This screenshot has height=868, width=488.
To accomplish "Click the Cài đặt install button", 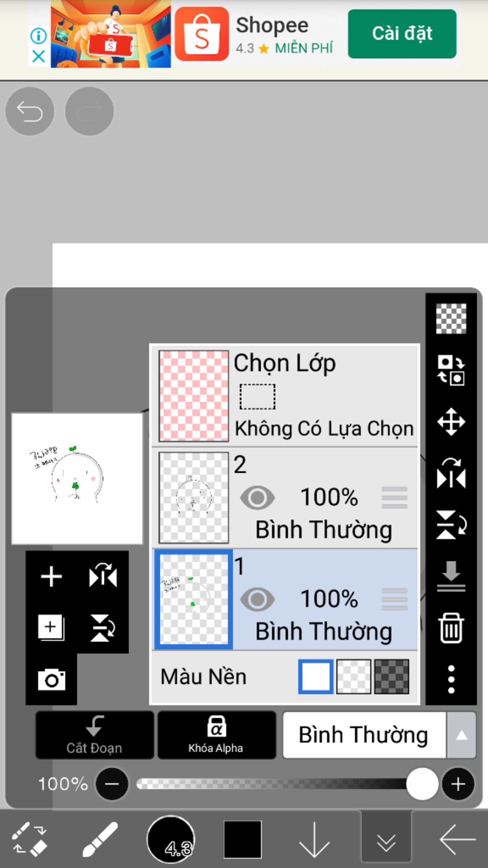I will [402, 34].
